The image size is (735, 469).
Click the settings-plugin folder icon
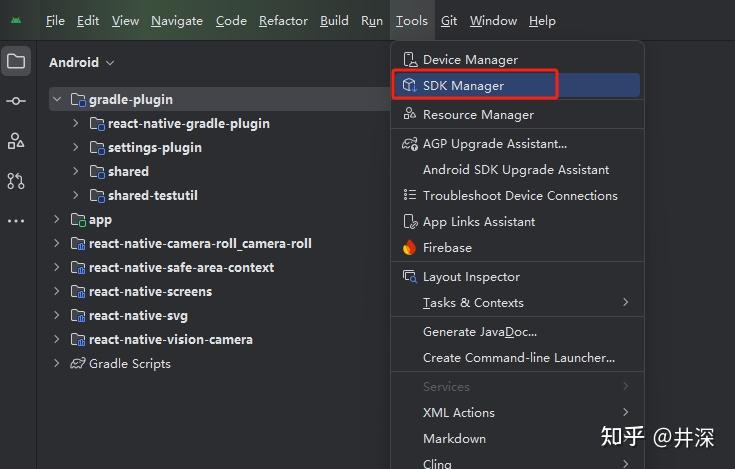(97, 148)
